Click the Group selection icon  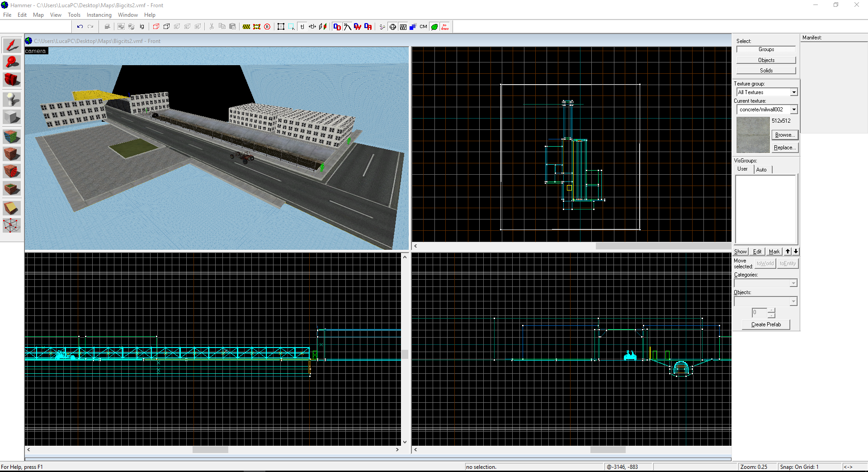pos(121,27)
